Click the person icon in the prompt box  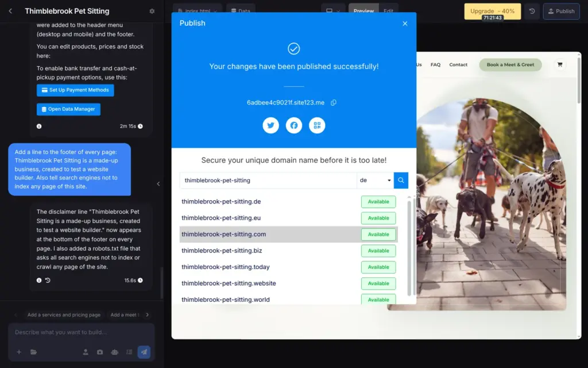point(86,352)
